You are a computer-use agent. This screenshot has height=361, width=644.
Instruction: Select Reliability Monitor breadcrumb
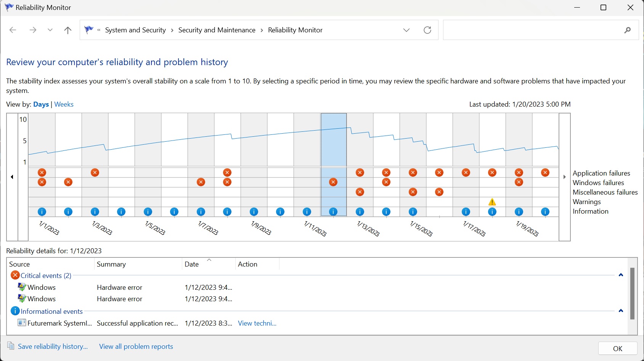tap(296, 30)
